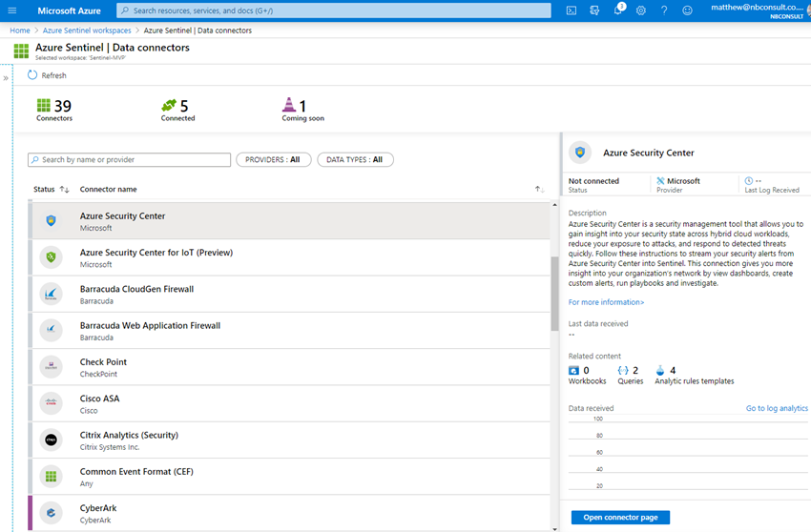
Task: Click the list scrollbar down arrow
Action: (554, 528)
